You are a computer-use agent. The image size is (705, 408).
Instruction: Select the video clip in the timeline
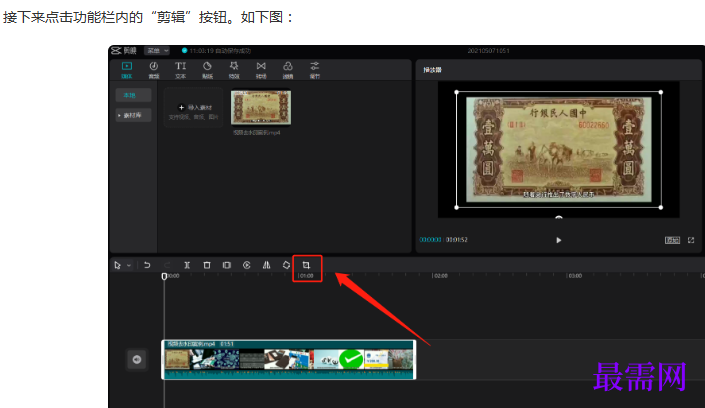289,359
